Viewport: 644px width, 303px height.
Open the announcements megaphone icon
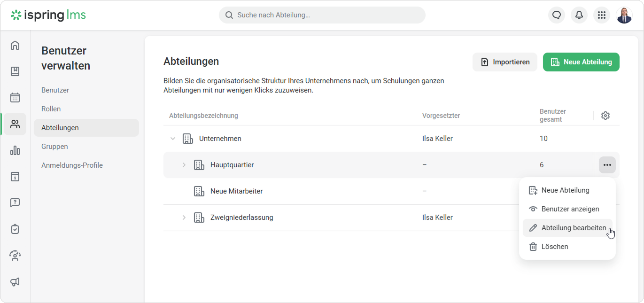pos(15,282)
